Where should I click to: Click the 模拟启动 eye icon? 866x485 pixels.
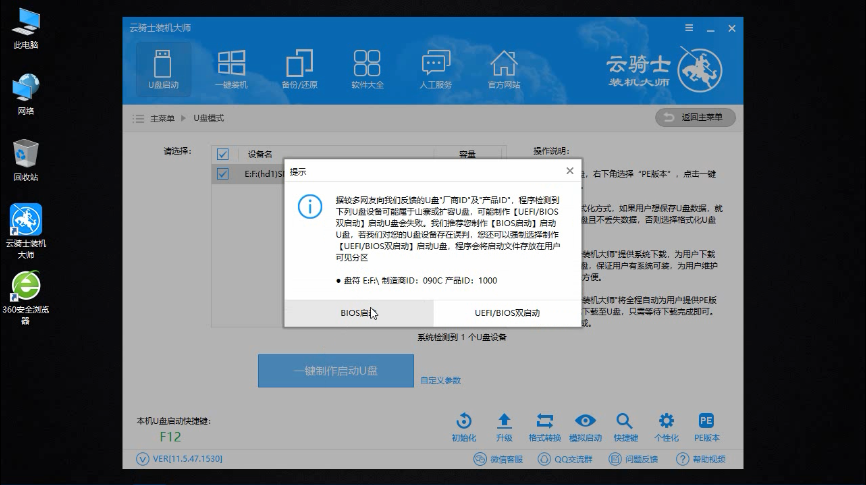tap(585, 427)
